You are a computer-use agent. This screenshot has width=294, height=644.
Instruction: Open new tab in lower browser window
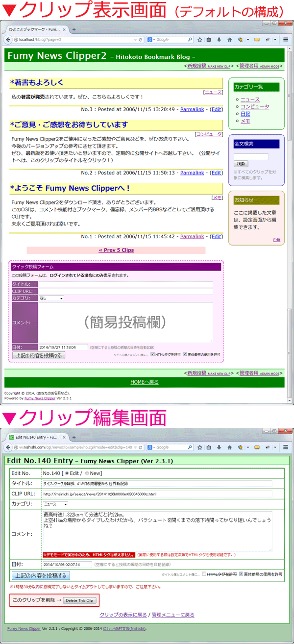coord(74,437)
